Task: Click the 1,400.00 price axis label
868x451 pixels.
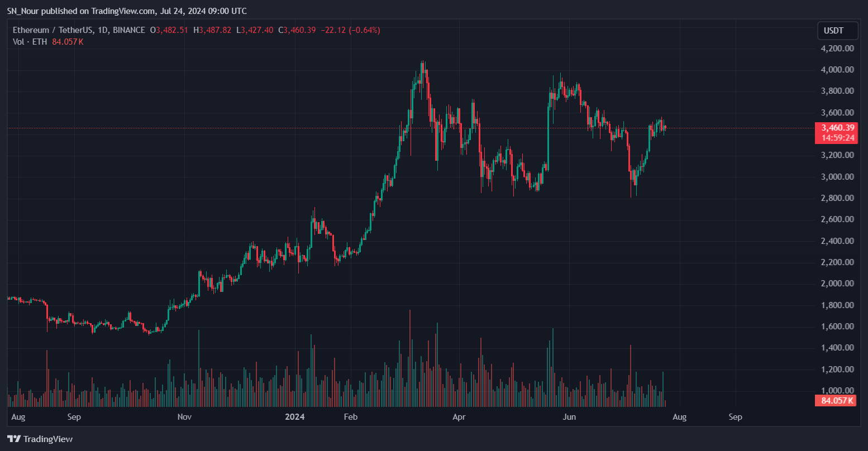Action: 837,348
